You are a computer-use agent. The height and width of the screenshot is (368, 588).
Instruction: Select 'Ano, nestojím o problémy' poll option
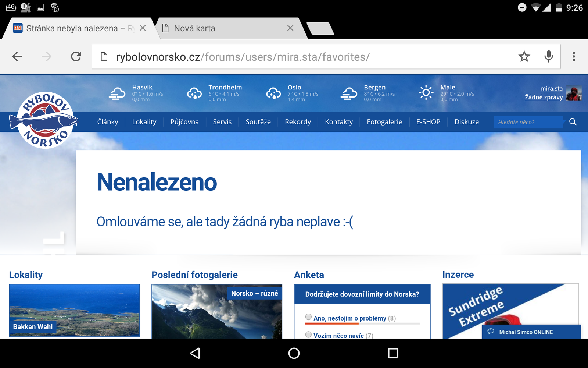coord(309,317)
